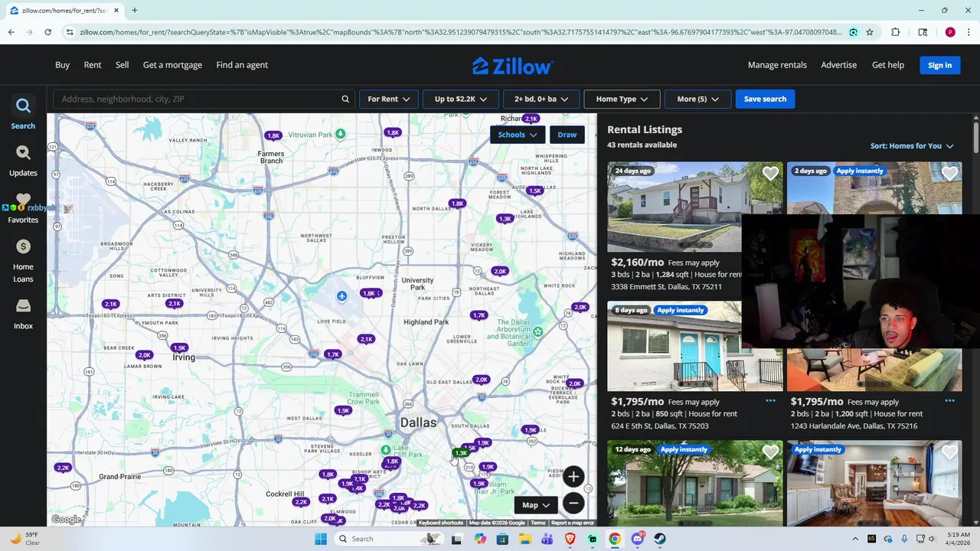
Task: Expand the Home Type filter
Action: coord(622,99)
